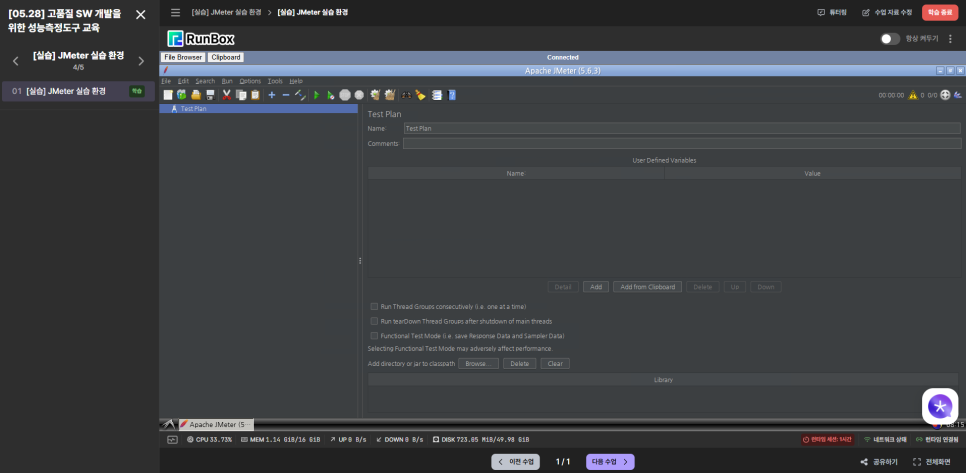This screenshot has height=473, width=966.
Task: Open the Options menu
Action: tap(250, 81)
